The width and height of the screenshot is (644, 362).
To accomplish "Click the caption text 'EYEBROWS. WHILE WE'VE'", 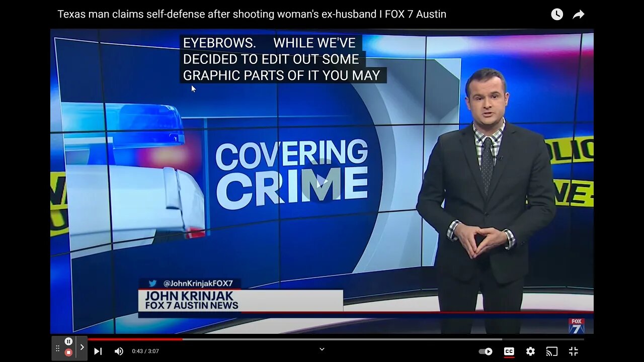I will tap(269, 43).
